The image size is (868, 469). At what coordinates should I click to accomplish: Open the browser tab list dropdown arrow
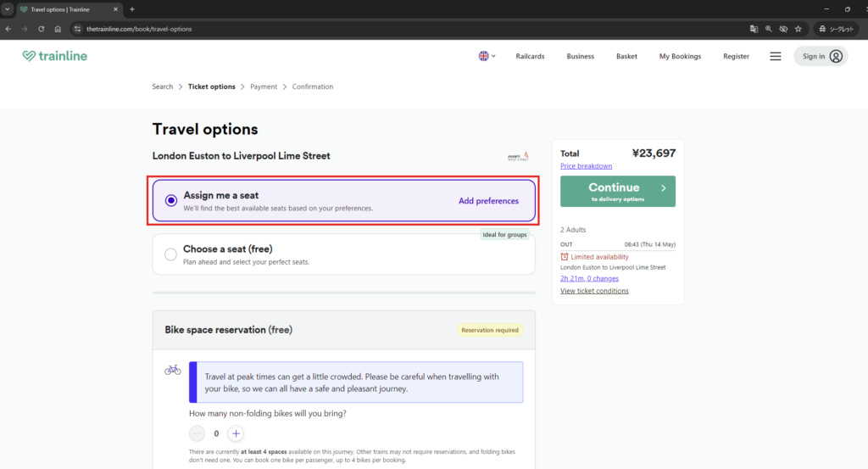click(x=7, y=8)
